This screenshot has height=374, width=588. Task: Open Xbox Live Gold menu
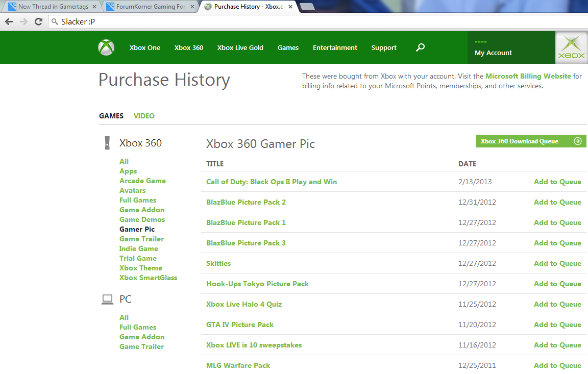coord(240,47)
